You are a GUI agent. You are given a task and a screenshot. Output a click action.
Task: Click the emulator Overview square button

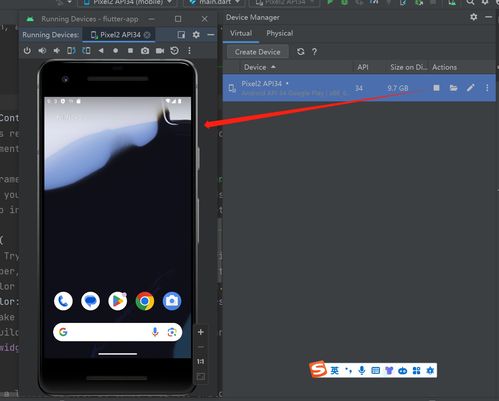point(130,51)
